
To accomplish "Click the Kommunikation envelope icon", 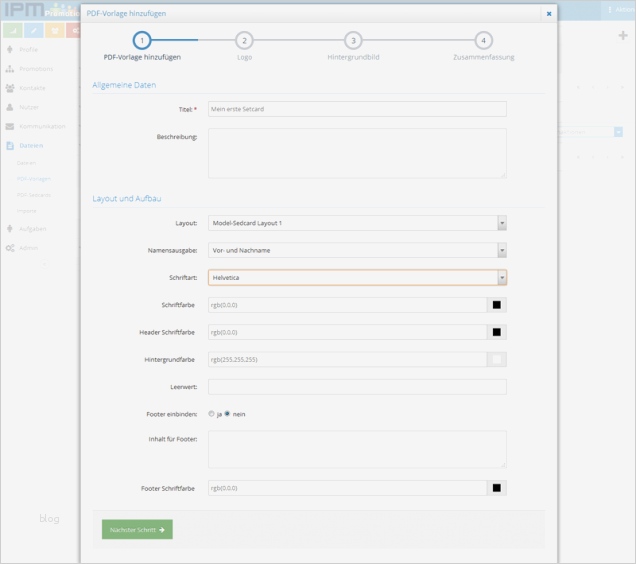I will [10, 127].
